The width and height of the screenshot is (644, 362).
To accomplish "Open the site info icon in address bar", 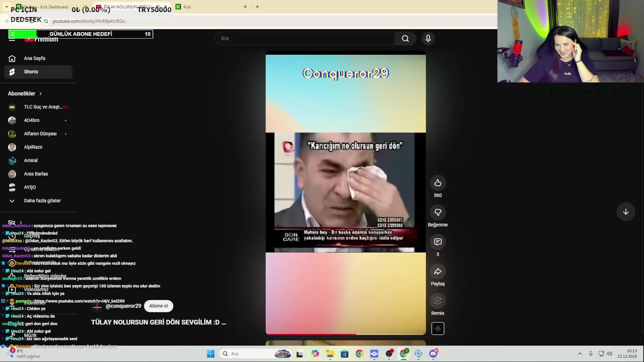I will coord(46,21).
